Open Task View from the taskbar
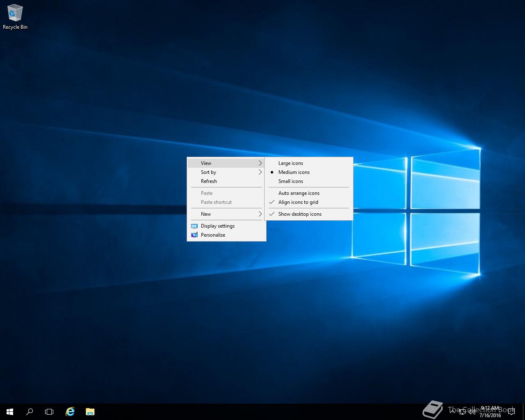Image resolution: width=525 pixels, height=420 pixels. coord(49,411)
